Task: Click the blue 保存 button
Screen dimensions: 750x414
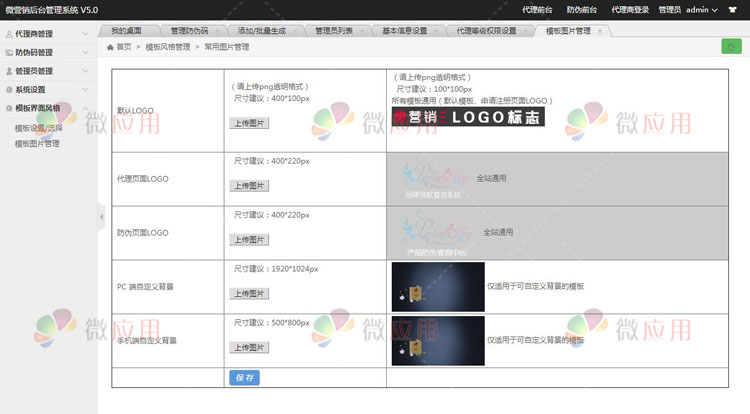Action: [x=244, y=378]
